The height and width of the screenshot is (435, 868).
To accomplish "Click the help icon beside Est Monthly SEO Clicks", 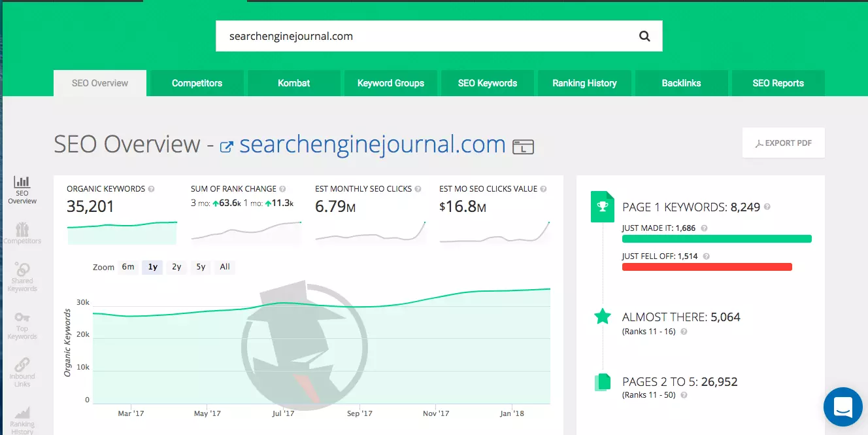I will [x=418, y=189].
